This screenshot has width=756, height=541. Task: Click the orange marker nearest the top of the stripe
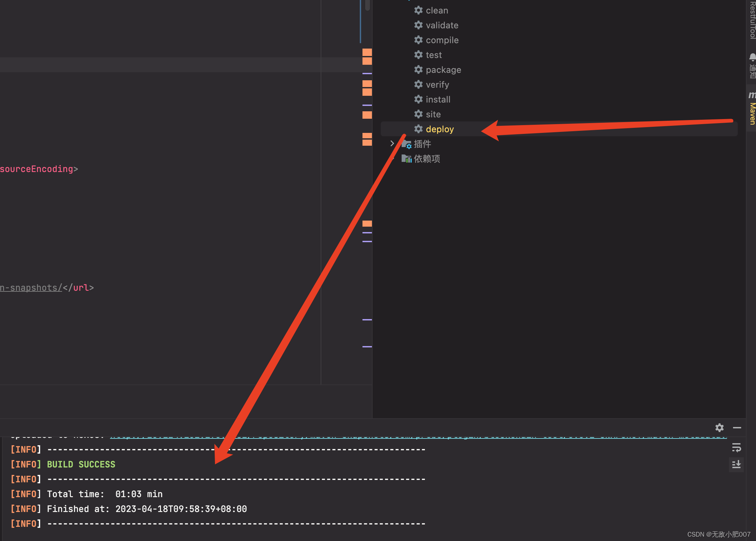coord(367,52)
